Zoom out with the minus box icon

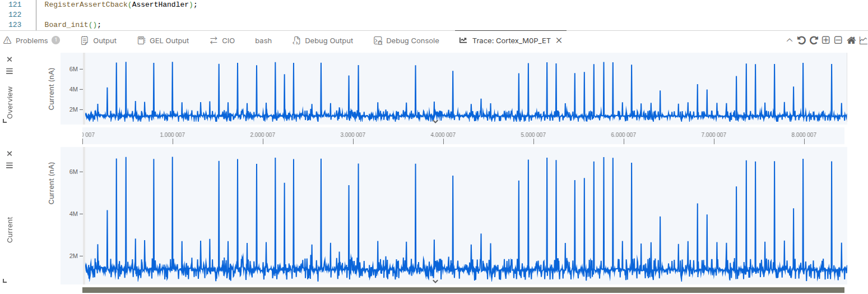pyautogui.click(x=838, y=40)
